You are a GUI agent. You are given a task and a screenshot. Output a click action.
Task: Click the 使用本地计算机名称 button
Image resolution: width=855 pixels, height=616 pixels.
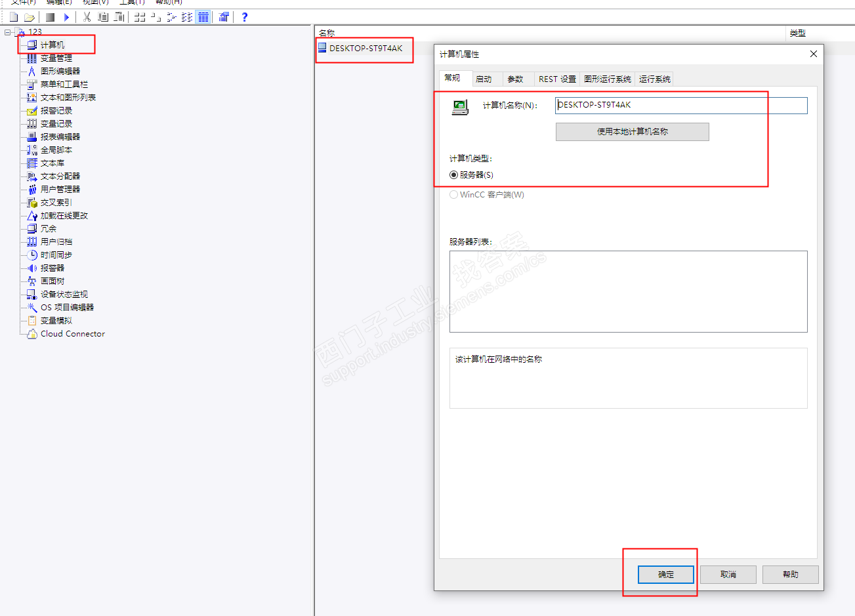click(x=633, y=132)
